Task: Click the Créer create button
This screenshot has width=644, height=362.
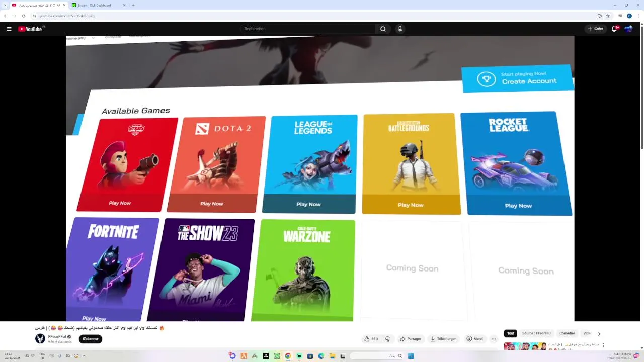Action: 595,29
